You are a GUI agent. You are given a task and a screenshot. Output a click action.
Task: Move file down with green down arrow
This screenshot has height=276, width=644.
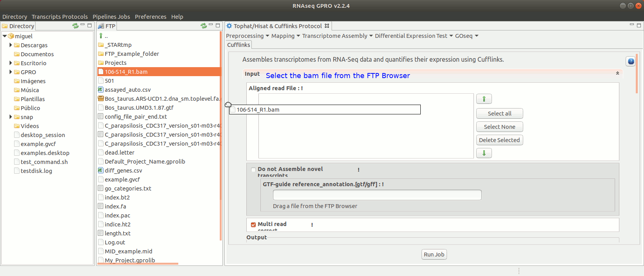(x=484, y=153)
